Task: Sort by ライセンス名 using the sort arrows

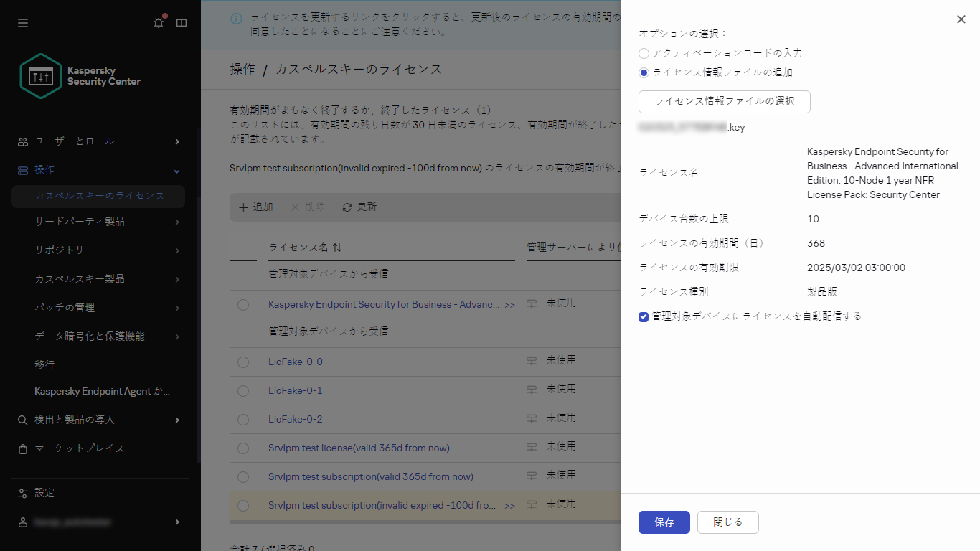Action: 336,247
